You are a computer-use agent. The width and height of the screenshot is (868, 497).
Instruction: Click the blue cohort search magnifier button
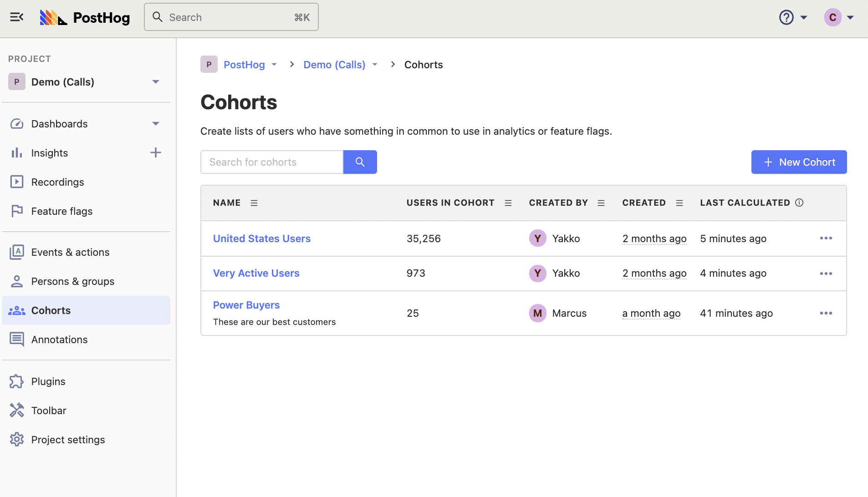(x=360, y=162)
